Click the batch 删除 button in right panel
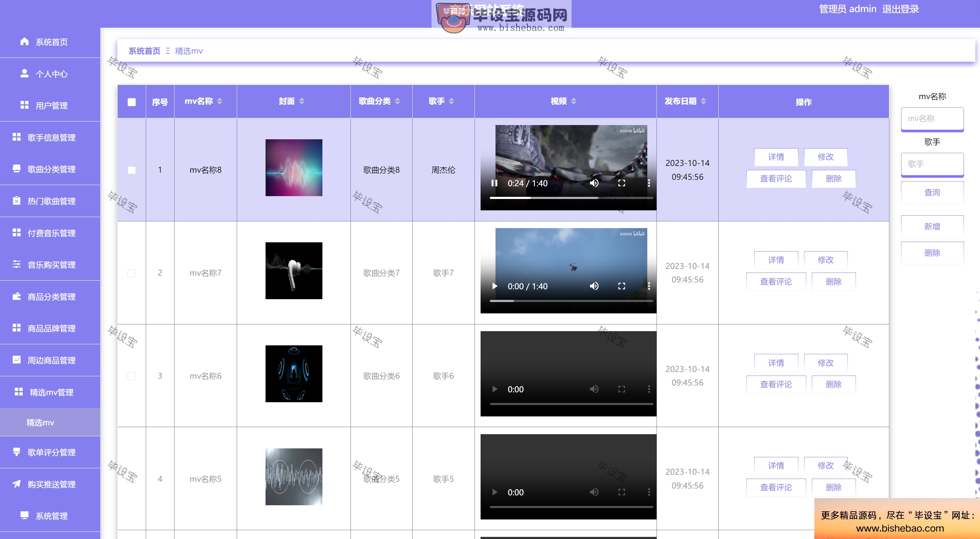Viewport: 980px width, 539px height. point(932,253)
